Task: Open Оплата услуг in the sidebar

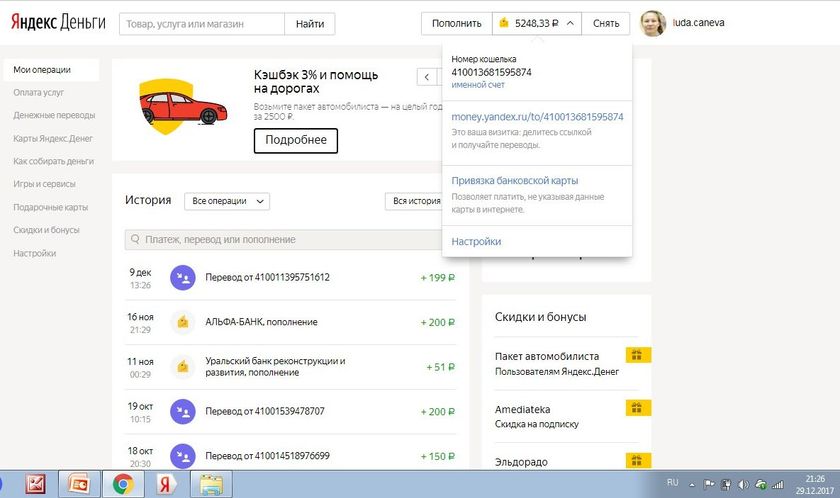Action: tap(39, 93)
